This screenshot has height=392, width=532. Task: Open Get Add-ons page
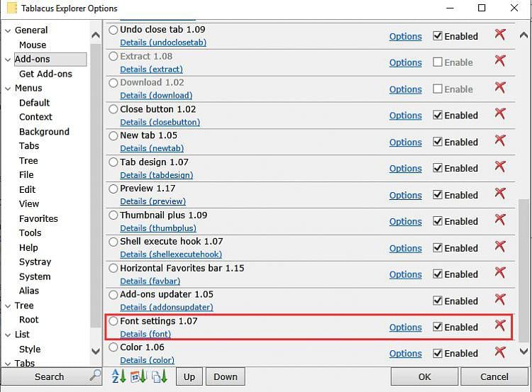point(45,74)
